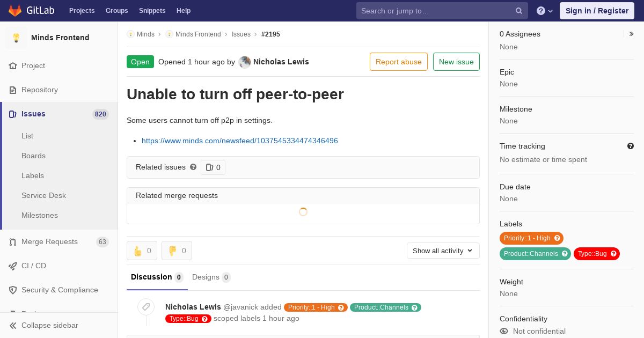Click the Issues sidebar icon
644x338 pixels.
[13, 114]
